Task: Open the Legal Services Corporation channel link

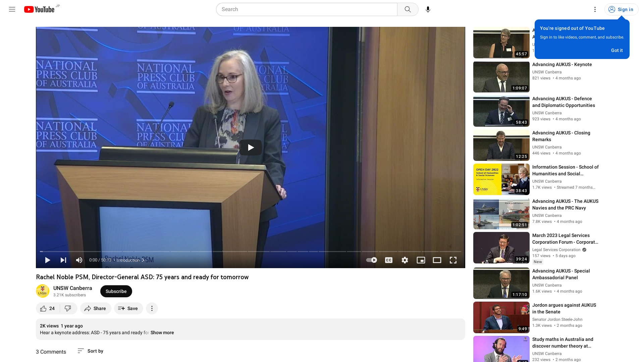Action: click(556, 250)
